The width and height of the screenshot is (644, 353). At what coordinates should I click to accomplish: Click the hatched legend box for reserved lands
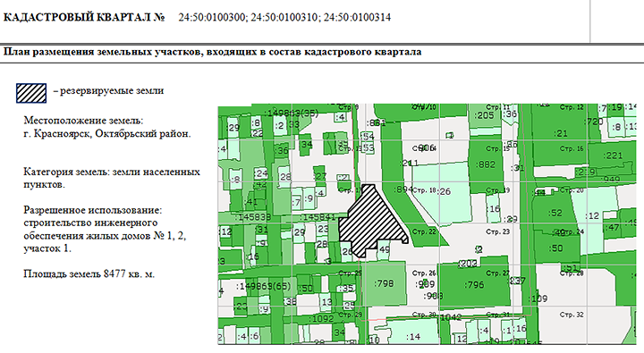coord(31,93)
